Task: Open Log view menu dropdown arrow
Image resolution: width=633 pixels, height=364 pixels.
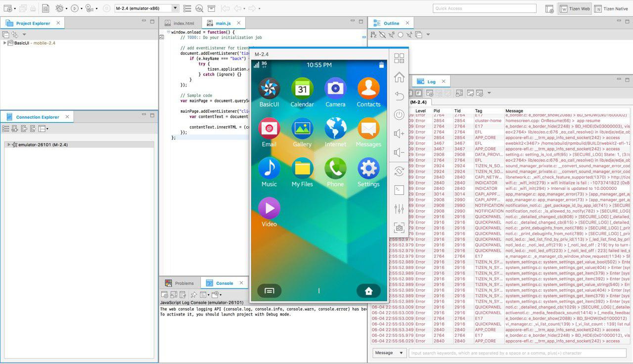Action: click(489, 93)
